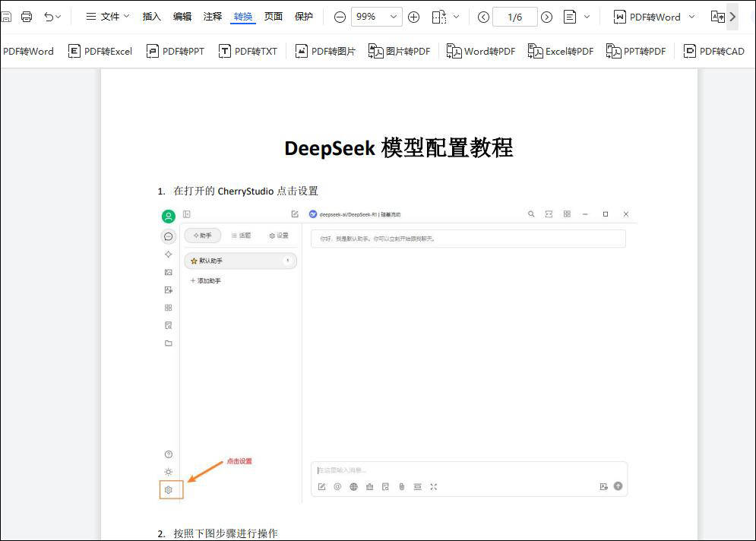Use PPT转PDF conversion

(636, 51)
